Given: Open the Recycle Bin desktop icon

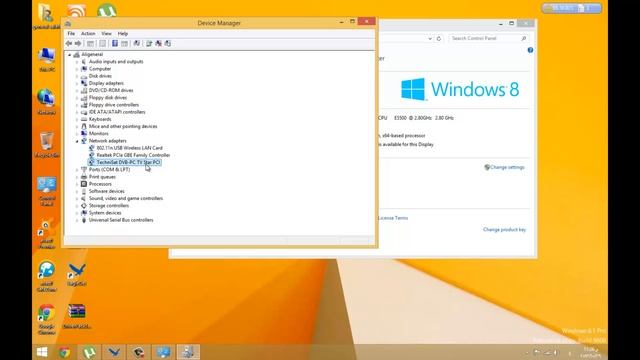Looking at the screenshot, I should [47, 145].
